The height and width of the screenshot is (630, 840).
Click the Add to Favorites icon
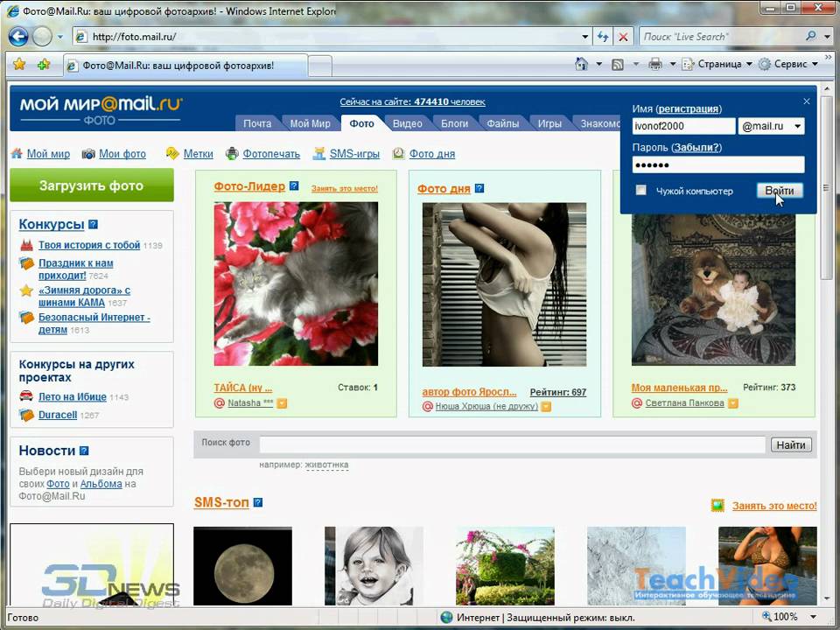point(44,64)
